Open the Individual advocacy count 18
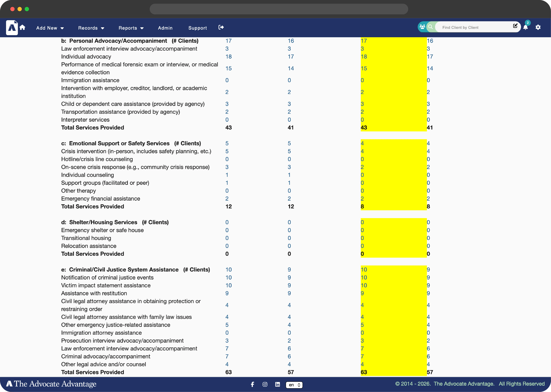This screenshot has height=392, width=551. (228, 56)
